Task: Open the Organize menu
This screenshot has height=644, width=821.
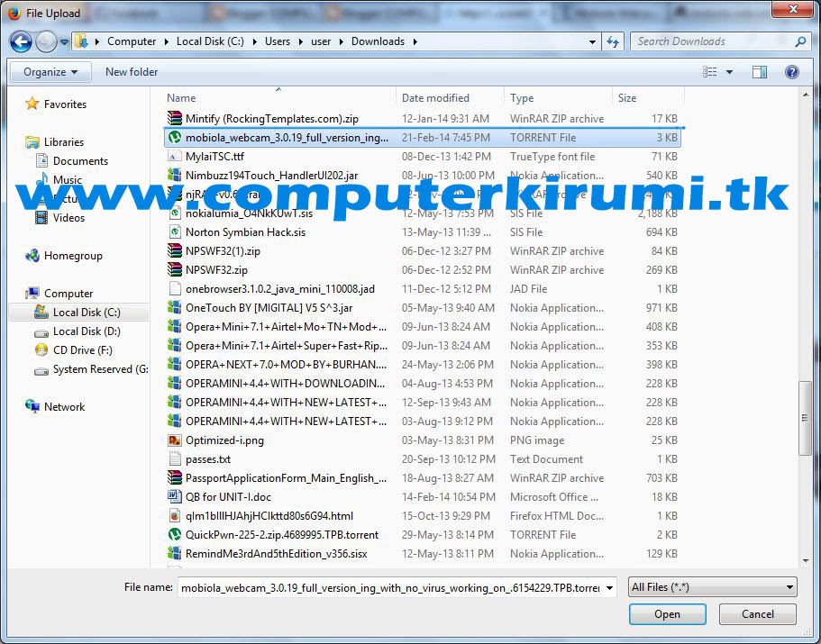Action: coord(50,72)
